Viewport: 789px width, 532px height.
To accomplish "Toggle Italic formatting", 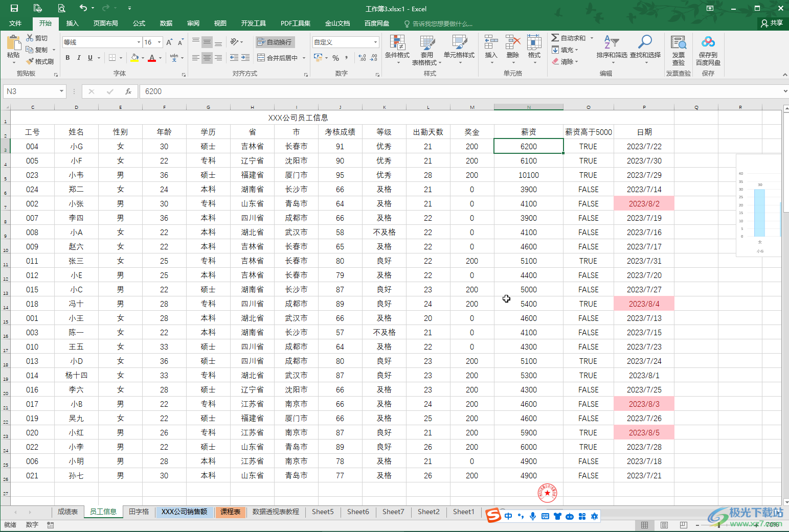I will pos(79,58).
